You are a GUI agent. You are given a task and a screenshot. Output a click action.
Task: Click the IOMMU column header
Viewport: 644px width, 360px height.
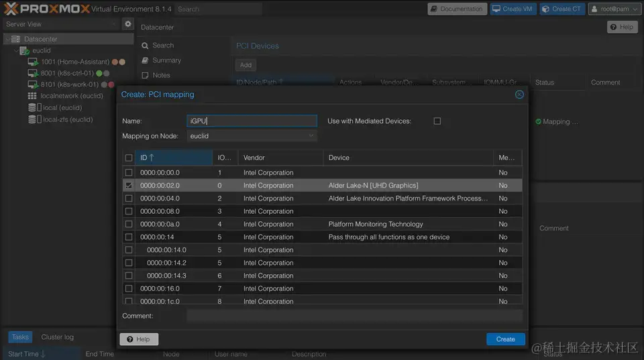225,158
